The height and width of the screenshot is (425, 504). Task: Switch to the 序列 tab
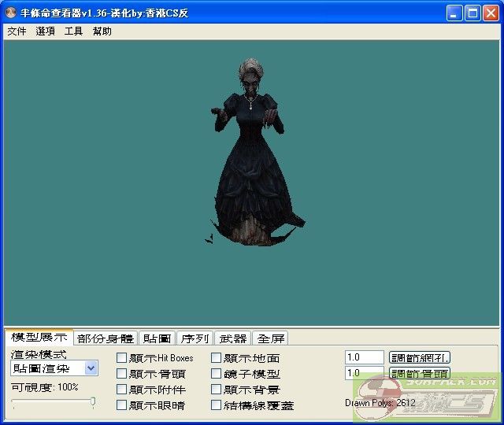point(195,338)
